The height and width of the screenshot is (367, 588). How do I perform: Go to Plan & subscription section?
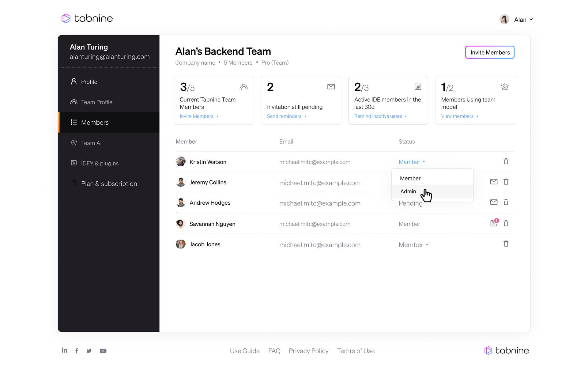pos(109,184)
